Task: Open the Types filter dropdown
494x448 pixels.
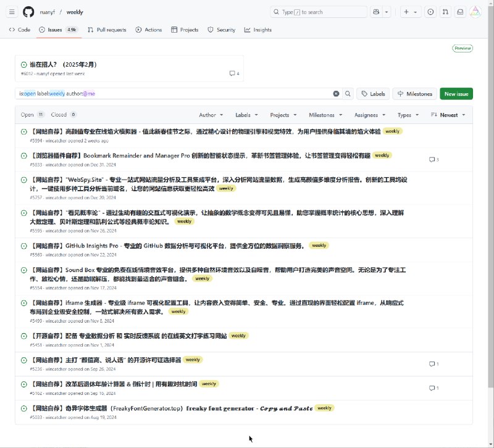Action: coord(408,115)
